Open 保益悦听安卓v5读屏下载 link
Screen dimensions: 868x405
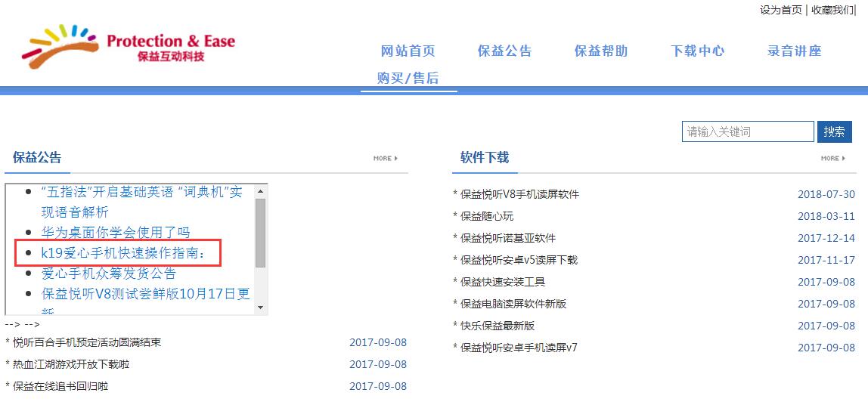point(519,260)
